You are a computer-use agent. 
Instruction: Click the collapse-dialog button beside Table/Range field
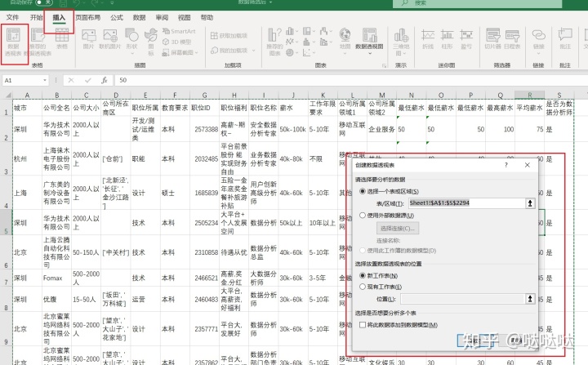(530, 203)
